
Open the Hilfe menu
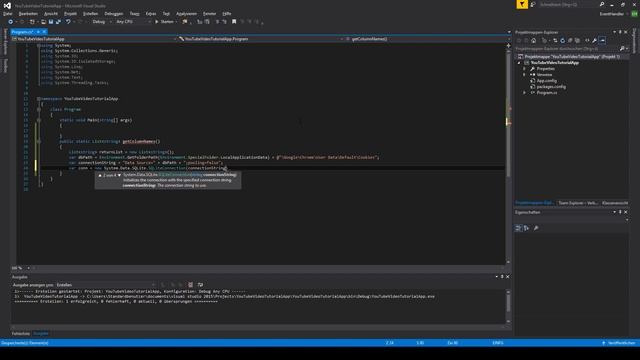pos(227,13)
